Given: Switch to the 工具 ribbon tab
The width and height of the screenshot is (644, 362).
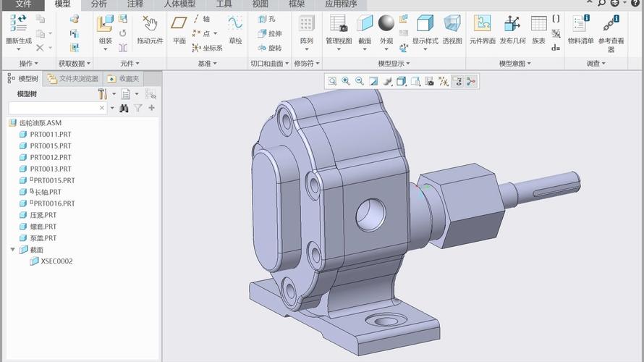Looking at the screenshot, I should 224,4.
